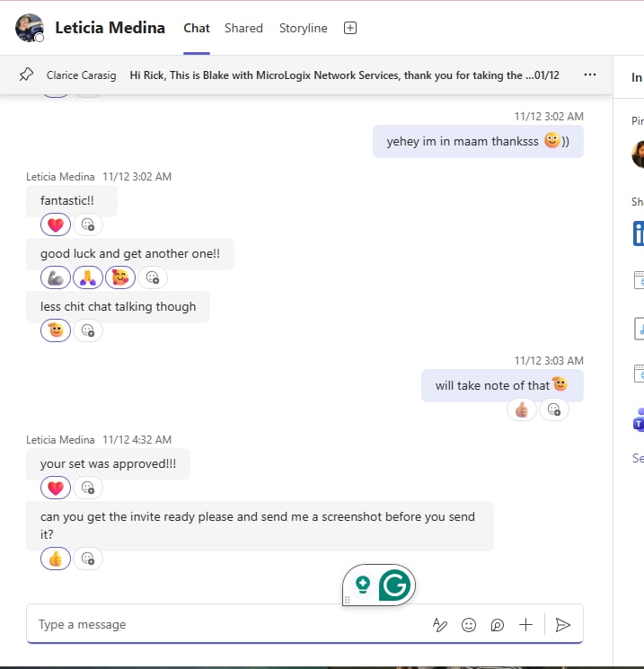This screenshot has width=644, height=669.
Task: Open the text formatting options
Action: (x=439, y=625)
